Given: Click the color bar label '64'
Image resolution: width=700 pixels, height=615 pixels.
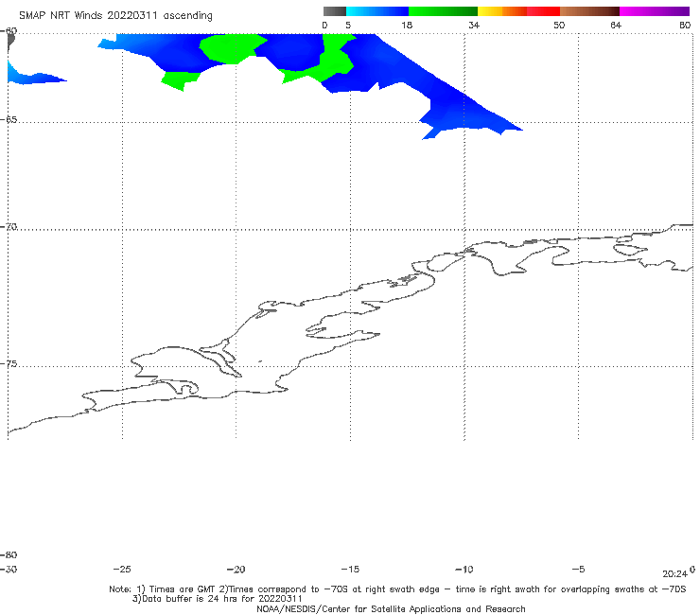Looking at the screenshot, I should [x=616, y=25].
